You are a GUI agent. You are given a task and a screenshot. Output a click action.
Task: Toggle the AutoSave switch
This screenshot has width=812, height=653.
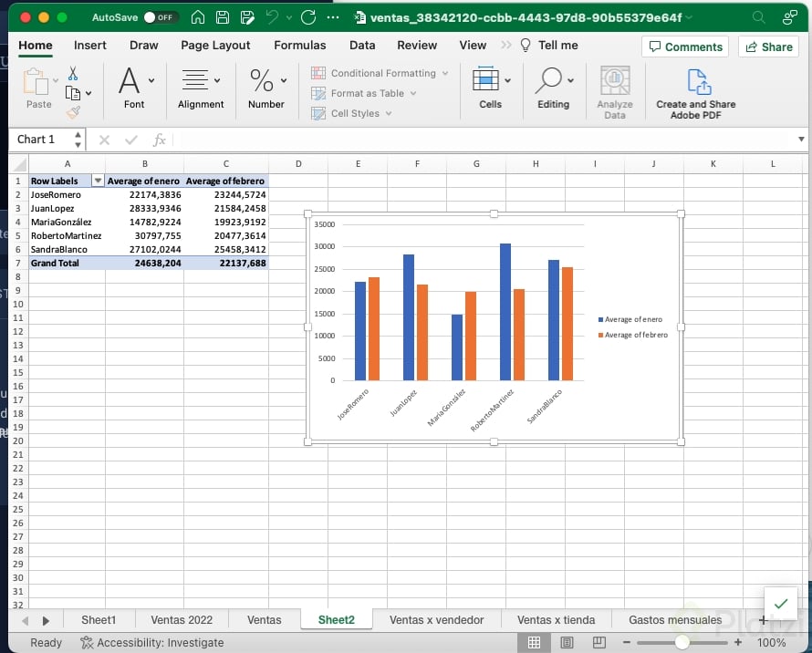click(162, 17)
